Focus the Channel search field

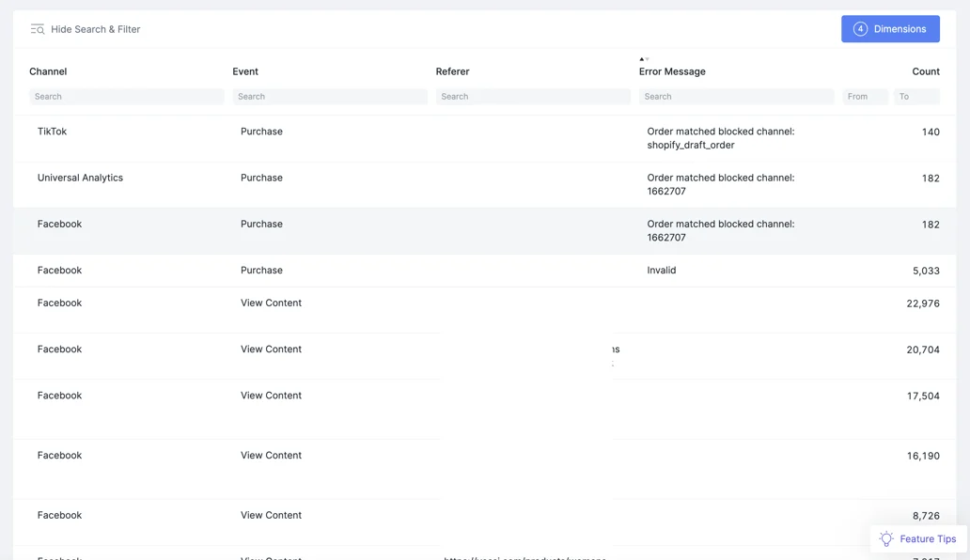click(x=126, y=97)
